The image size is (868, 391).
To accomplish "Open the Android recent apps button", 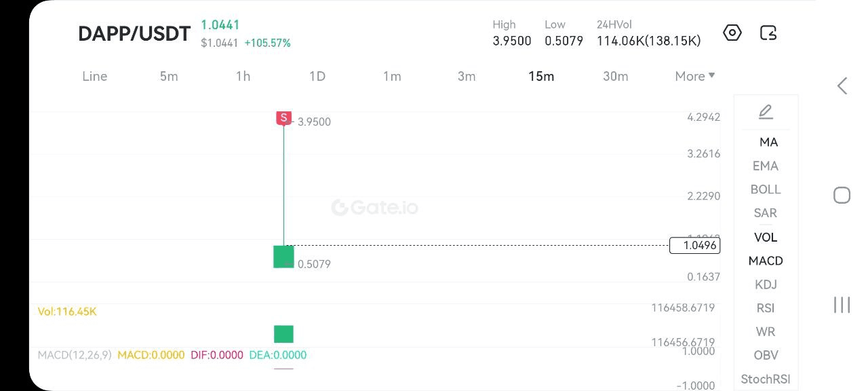I will click(842, 305).
